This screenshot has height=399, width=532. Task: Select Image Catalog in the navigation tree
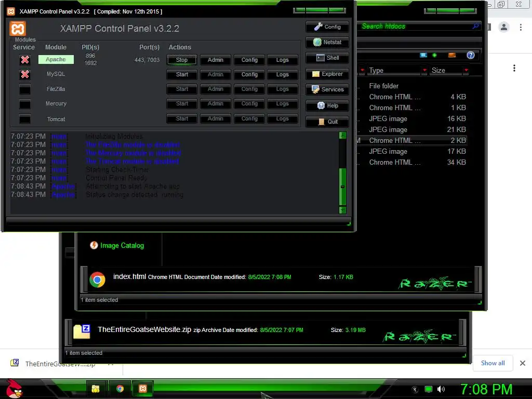point(117,245)
